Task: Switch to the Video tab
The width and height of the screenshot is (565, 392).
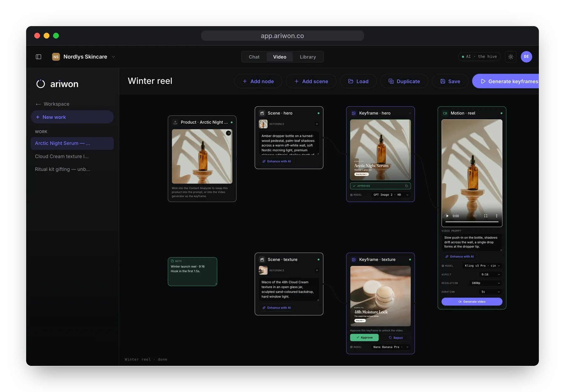Action: click(280, 57)
